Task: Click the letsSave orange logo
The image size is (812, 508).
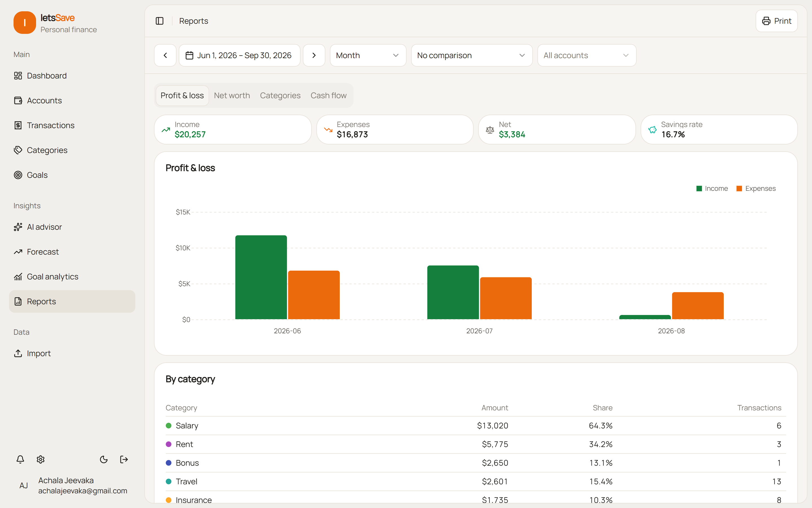Action: [25, 23]
